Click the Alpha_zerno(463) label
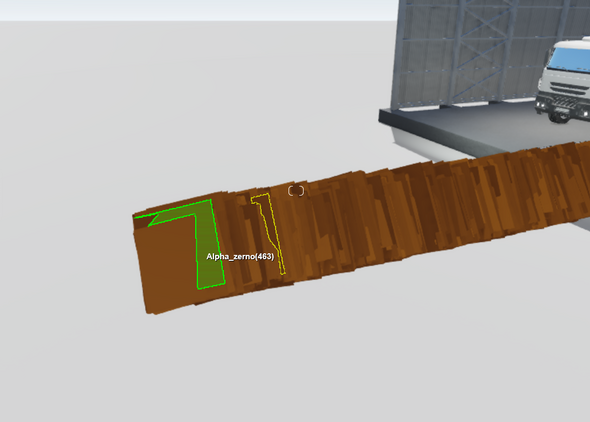The image size is (590, 422). click(240, 257)
